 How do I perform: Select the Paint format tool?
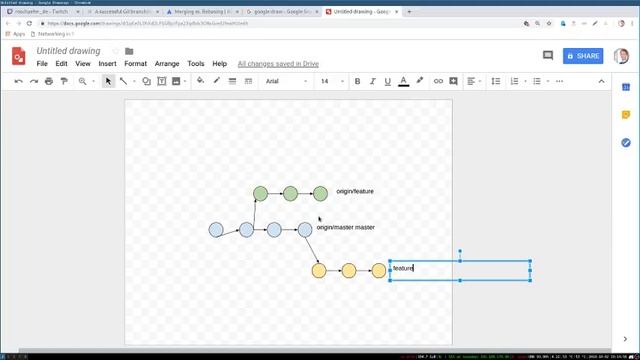point(64,81)
